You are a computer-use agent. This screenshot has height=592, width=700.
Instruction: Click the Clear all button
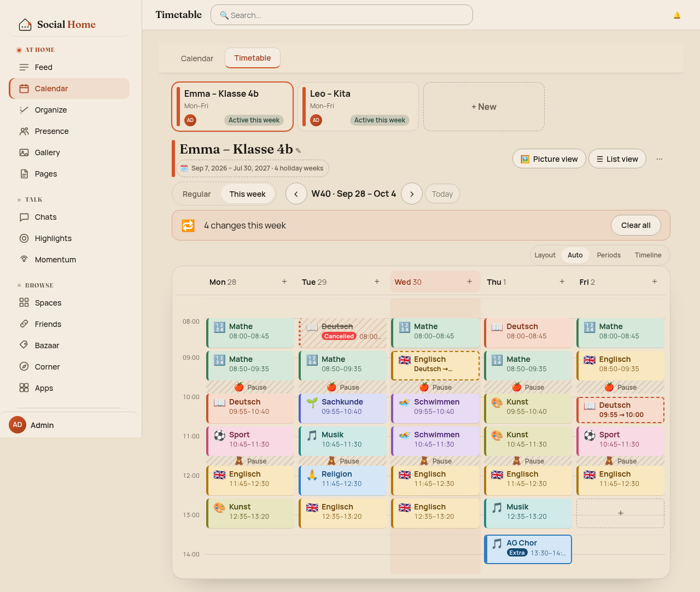coord(635,225)
